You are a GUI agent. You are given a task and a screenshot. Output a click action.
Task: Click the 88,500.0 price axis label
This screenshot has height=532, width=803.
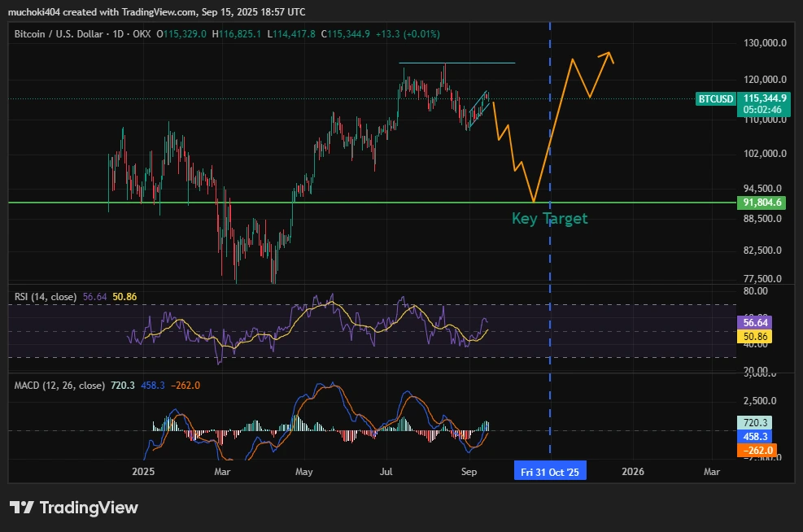tap(762, 219)
